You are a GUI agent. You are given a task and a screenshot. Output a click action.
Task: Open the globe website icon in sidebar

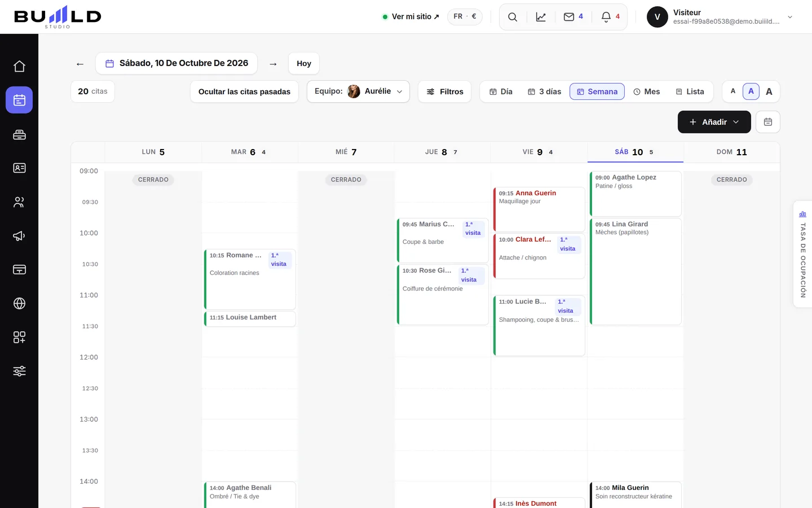coord(19,304)
